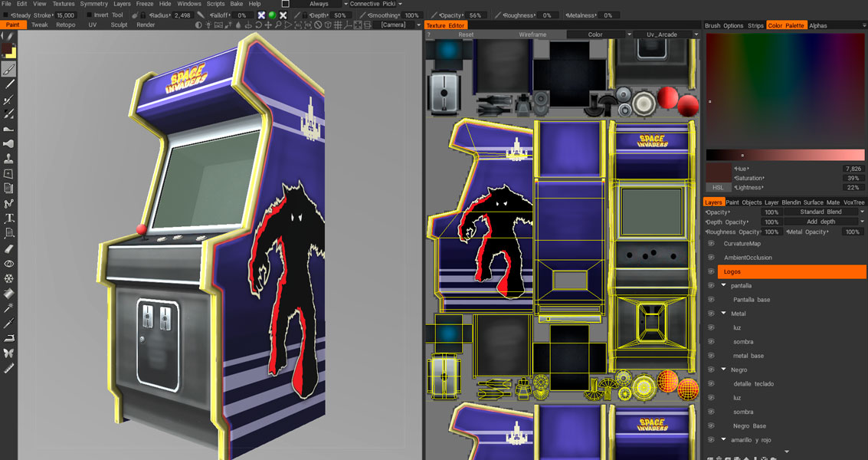Screen dimensions: 868x460
Task: Select the Text tool in left toolbar
Action: click(x=8, y=219)
